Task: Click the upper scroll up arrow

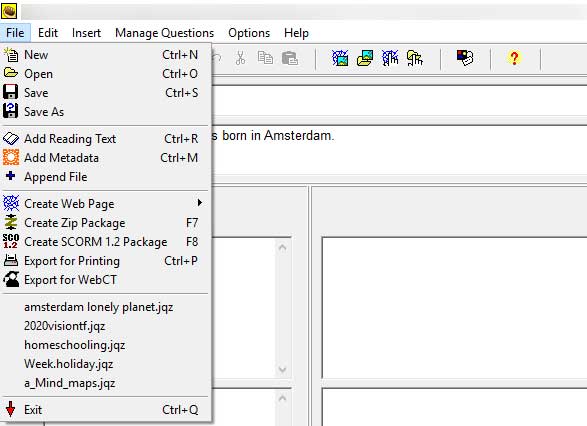Action: [283, 247]
